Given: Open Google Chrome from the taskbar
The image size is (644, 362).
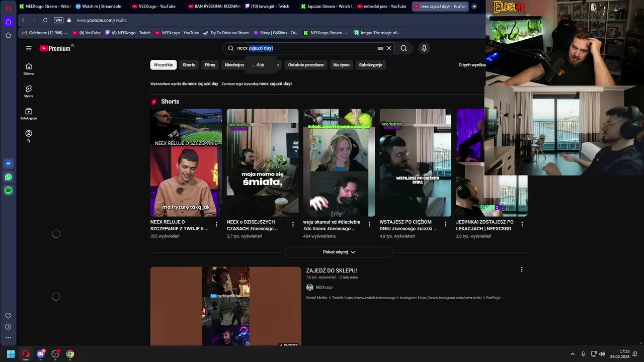Looking at the screenshot, I should 70,354.
